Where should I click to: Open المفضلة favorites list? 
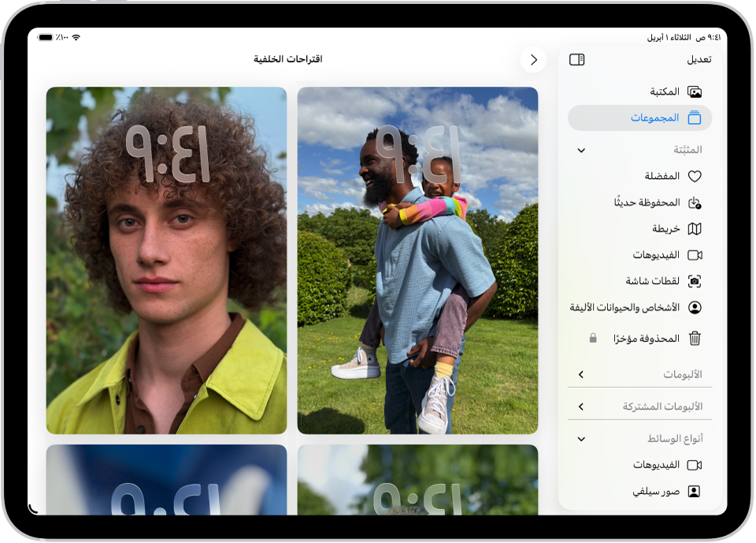639,177
